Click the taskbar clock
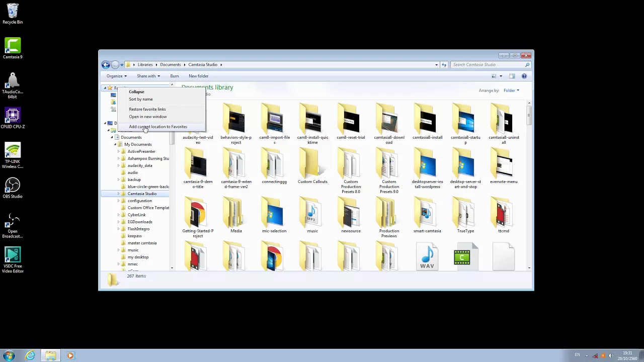Screen dimensions: 644x362 pos(627,355)
